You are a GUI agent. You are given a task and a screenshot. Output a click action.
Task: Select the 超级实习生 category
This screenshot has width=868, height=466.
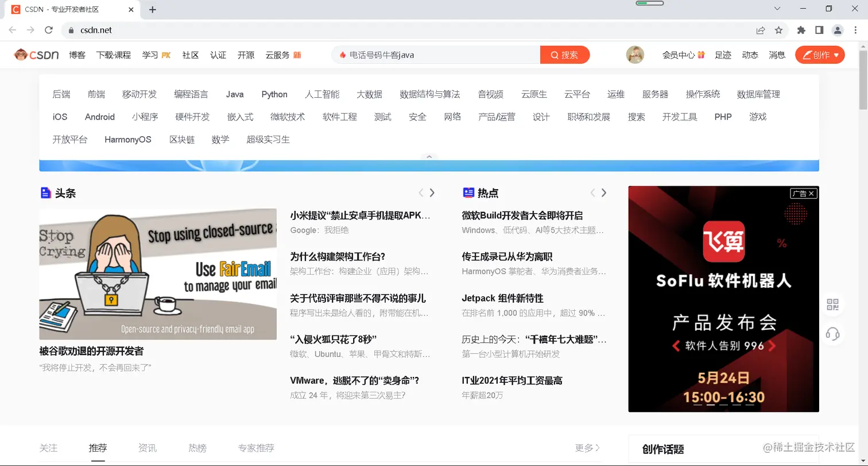pos(268,140)
